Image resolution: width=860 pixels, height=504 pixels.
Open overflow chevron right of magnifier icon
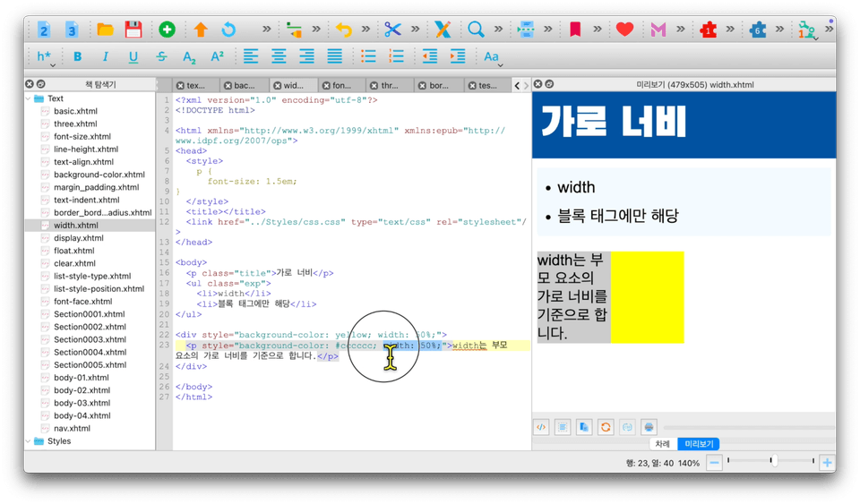(x=498, y=29)
